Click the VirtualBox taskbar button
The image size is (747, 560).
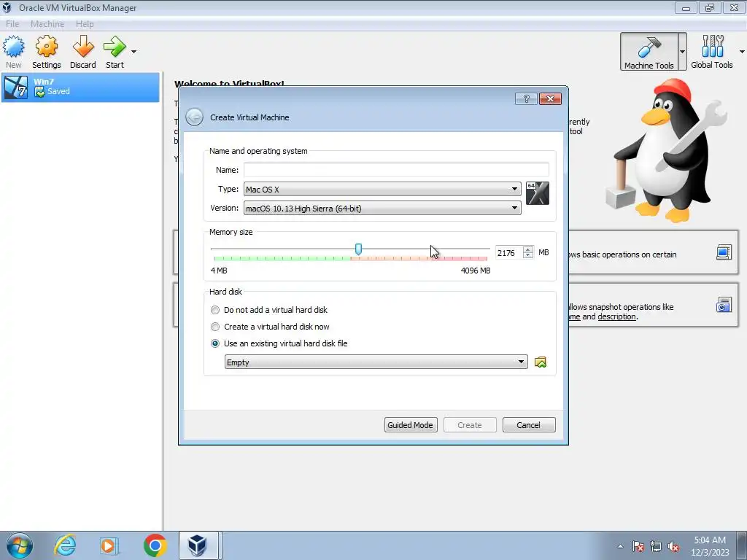198,545
